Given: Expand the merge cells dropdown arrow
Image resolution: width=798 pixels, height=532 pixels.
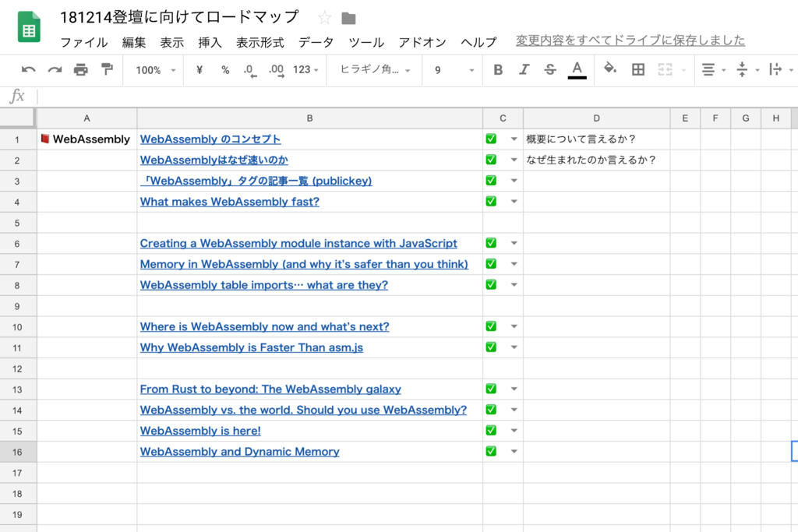Looking at the screenshot, I should pos(683,70).
